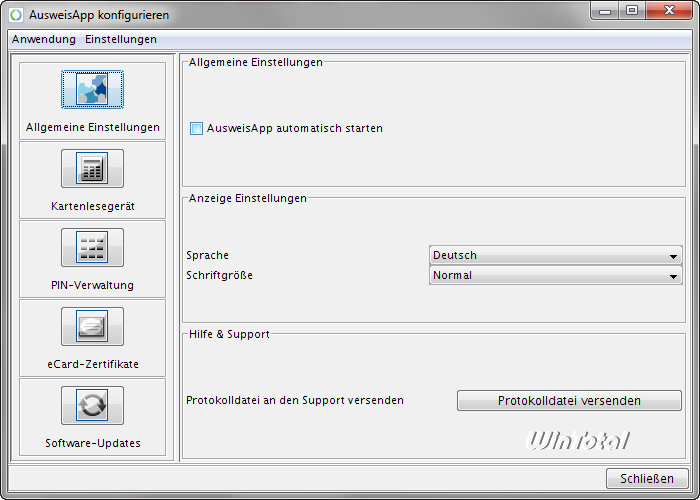Click the AusweisApp title bar logo icon
Viewport: 700px width, 500px height.
point(16,15)
